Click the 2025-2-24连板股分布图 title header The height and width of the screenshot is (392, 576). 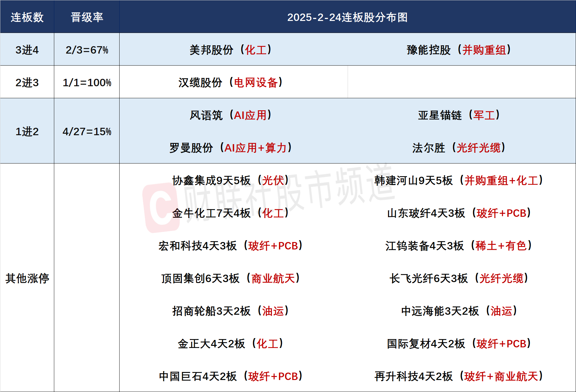(x=347, y=17)
